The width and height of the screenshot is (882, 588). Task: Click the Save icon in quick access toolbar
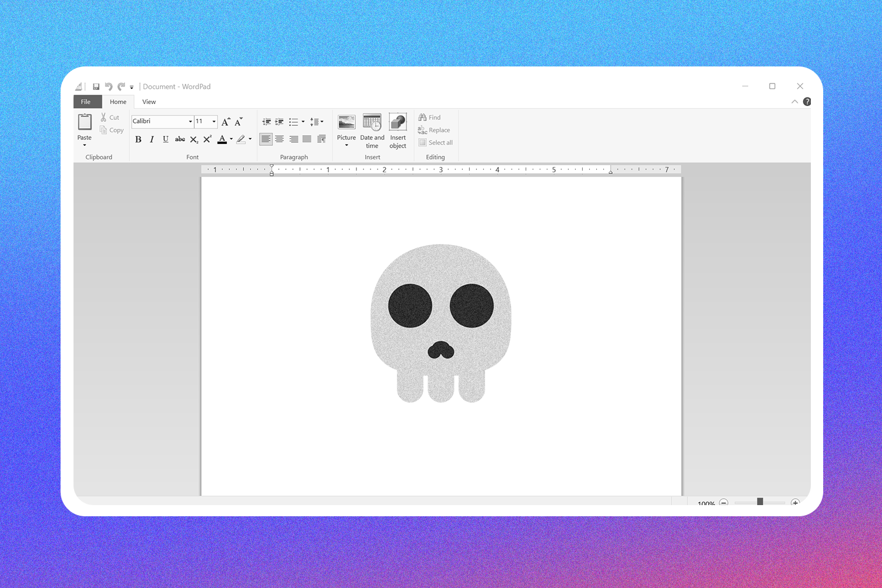(96, 86)
